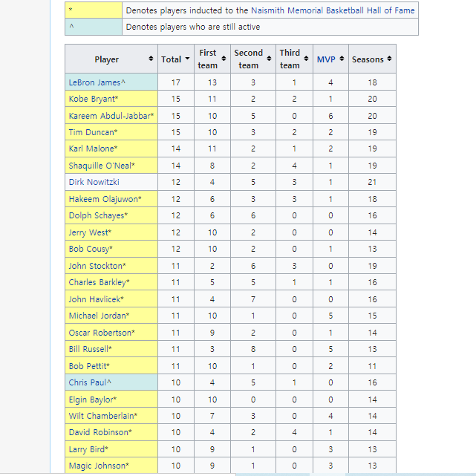Select Kareem Abdul-Jabbar MVP value 6
This screenshot has width=476, height=476.
(330, 116)
